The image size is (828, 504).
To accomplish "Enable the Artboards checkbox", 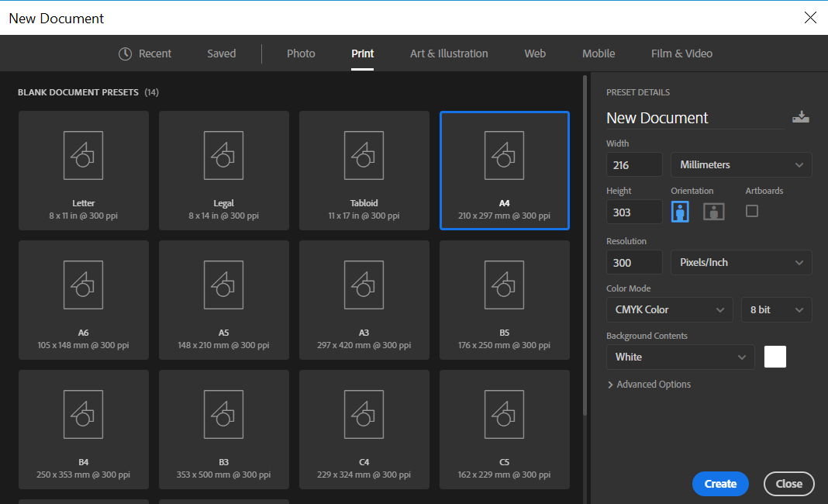I will pos(752,211).
